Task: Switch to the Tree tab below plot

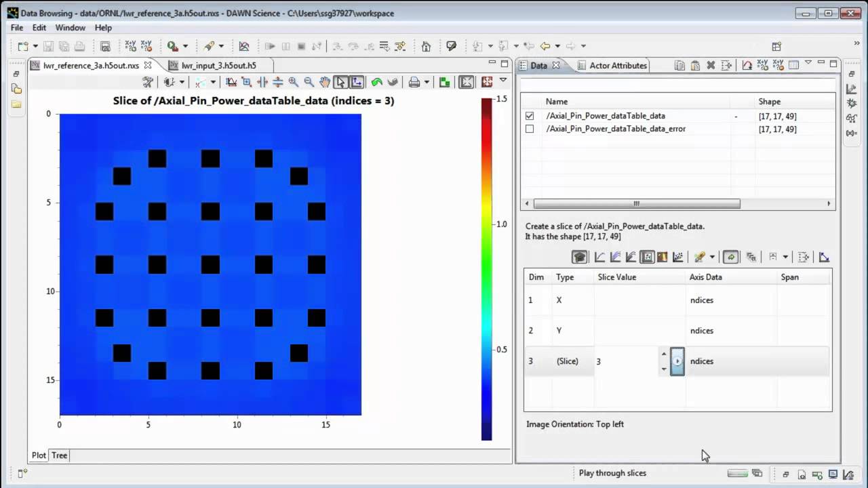Action: 60,455
